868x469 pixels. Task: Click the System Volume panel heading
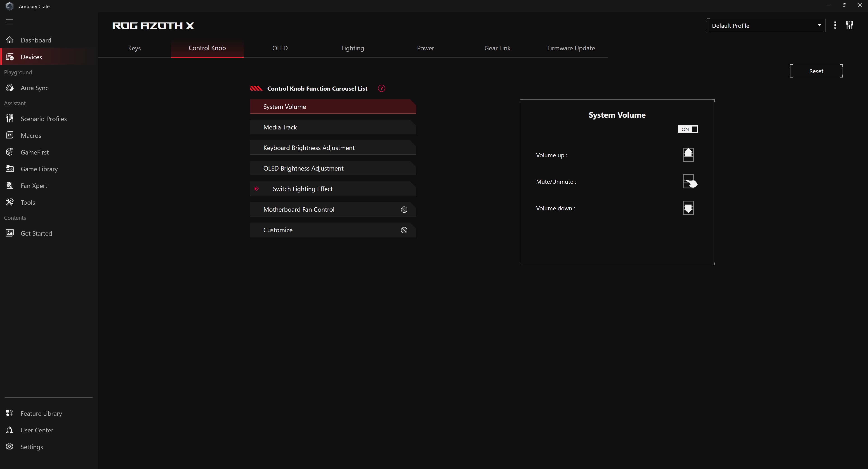pos(617,115)
